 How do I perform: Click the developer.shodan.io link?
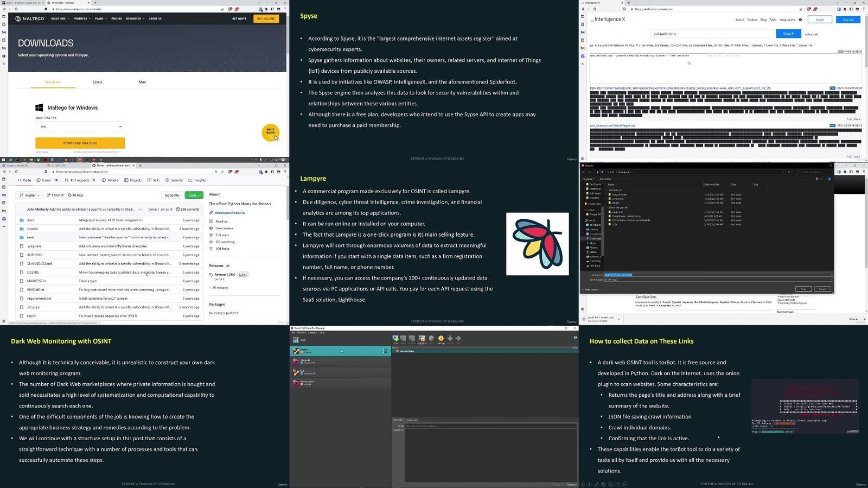click(x=229, y=212)
